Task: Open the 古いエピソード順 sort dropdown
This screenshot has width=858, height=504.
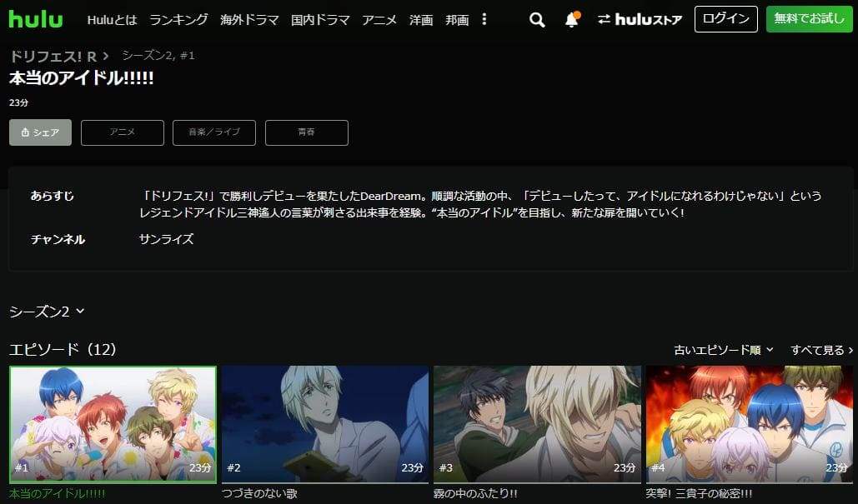Action: point(724,350)
